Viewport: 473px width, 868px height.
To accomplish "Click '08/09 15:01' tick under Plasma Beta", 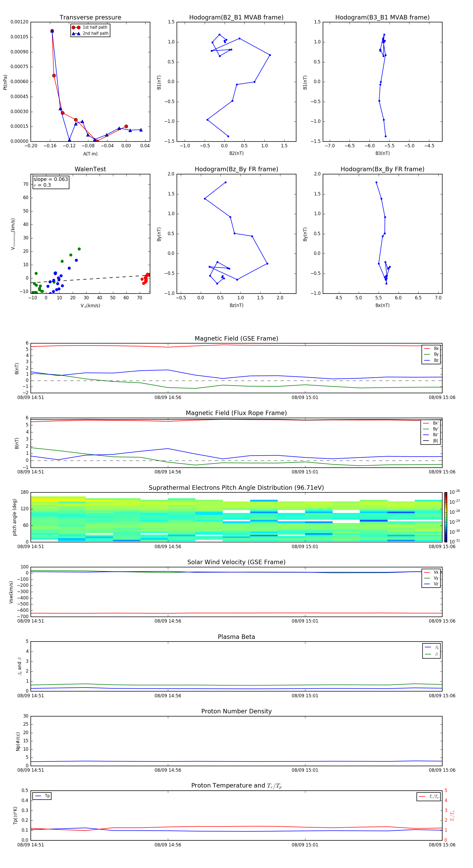I will 305,696.
